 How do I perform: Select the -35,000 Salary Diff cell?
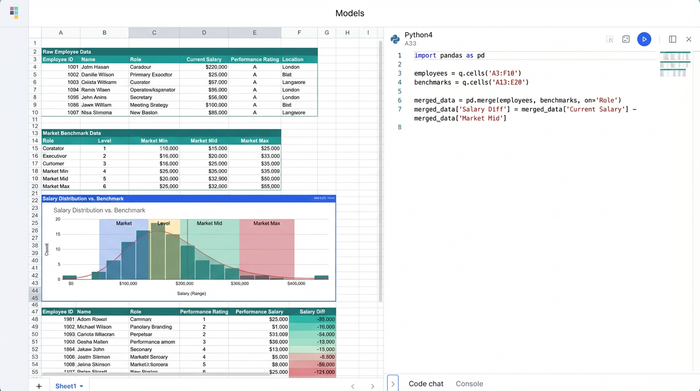(312, 319)
